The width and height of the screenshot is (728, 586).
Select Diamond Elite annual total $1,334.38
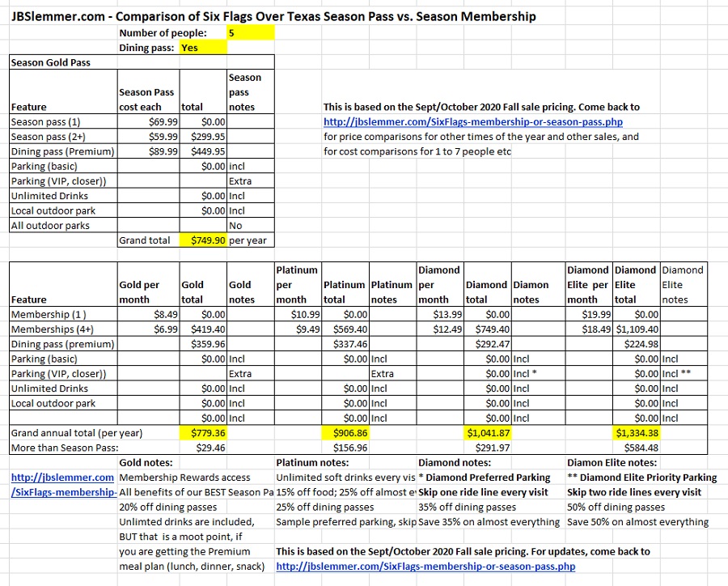pyautogui.click(x=637, y=433)
